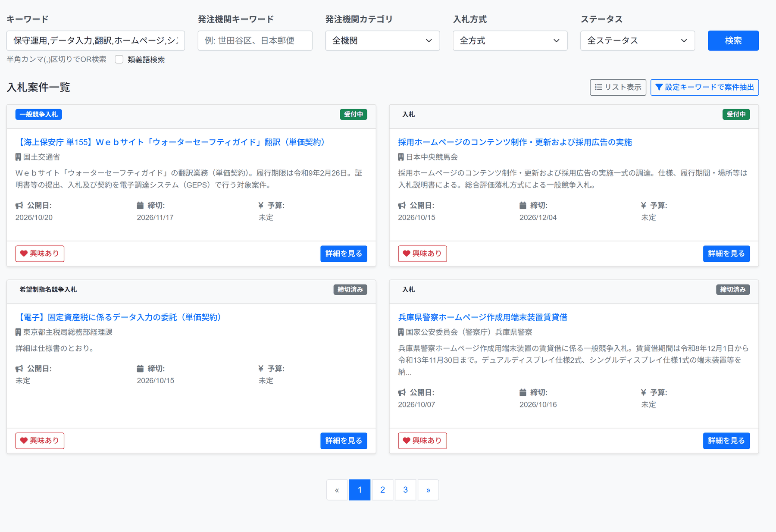Click 詳細を見る on the 東京都主税局 card

pyautogui.click(x=344, y=441)
